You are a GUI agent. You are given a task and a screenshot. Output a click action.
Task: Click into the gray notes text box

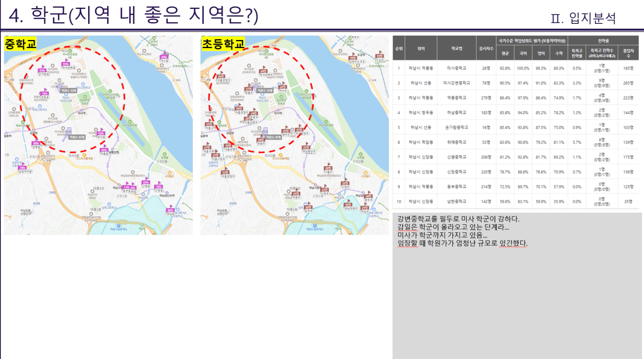tap(517, 298)
